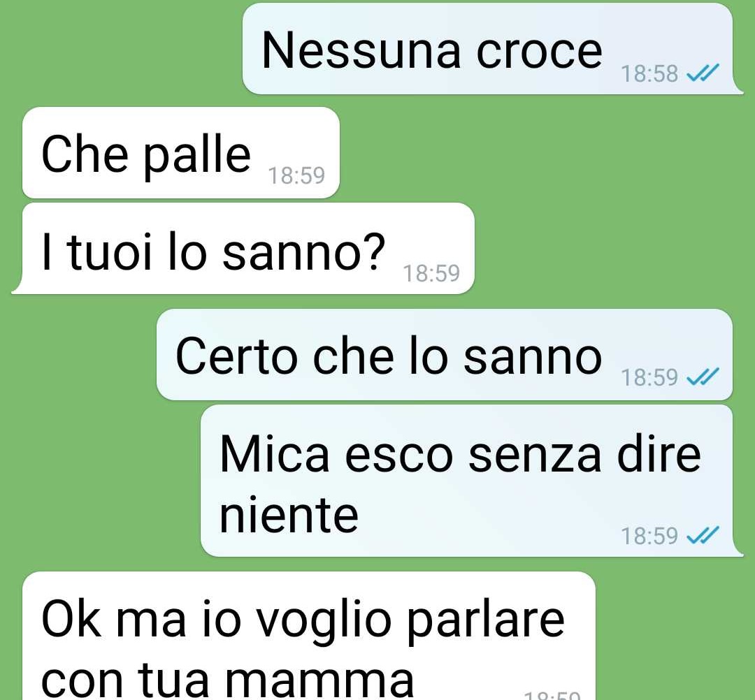755x700 pixels.
Task: Select the 'Che palle' message bubble
Action: coord(181,152)
